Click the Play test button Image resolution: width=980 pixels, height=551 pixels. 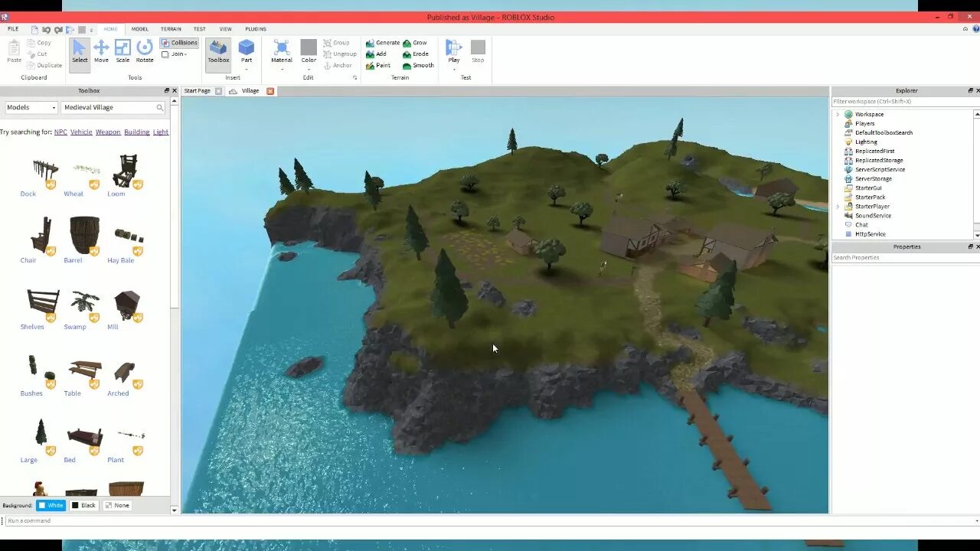(454, 51)
